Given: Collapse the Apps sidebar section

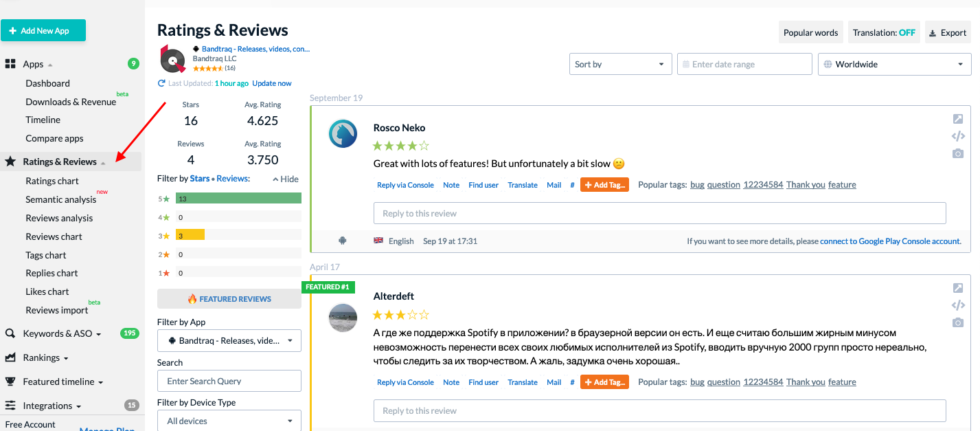Looking at the screenshot, I should click(50, 65).
